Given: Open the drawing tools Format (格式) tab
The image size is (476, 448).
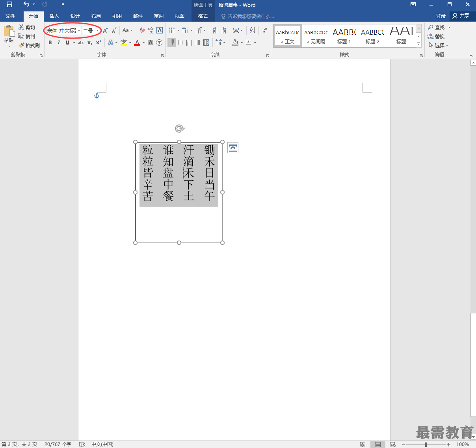Looking at the screenshot, I should 203,16.
